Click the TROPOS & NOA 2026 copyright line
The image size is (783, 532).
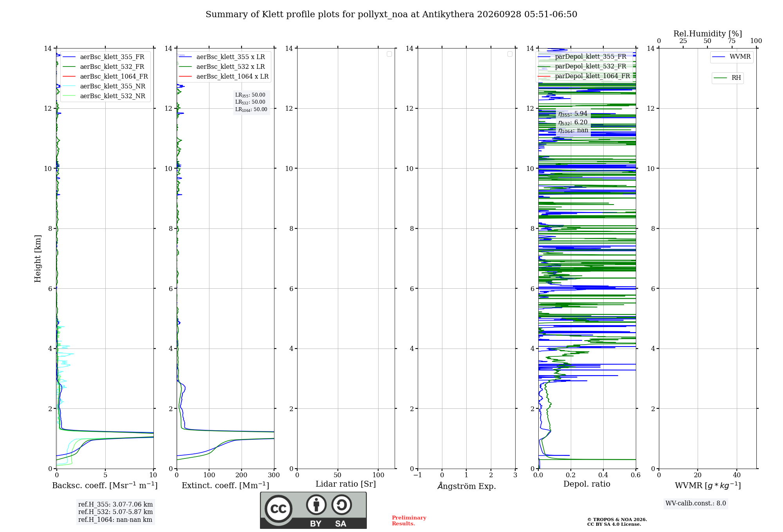pos(617,519)
